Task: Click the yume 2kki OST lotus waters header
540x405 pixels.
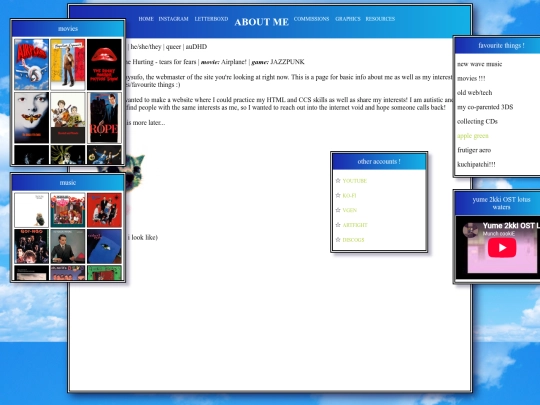Action: click(497, 203)
